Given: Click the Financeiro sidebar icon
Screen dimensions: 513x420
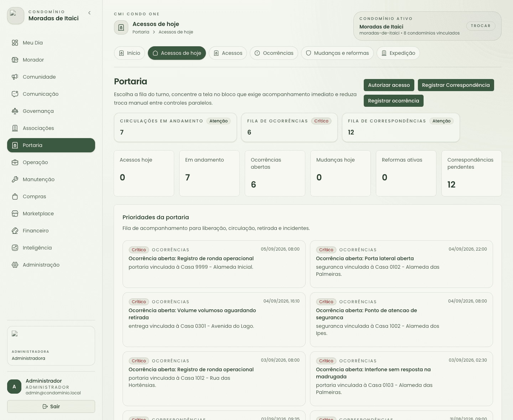Looking at the screenshot, I should coord(15,231).
